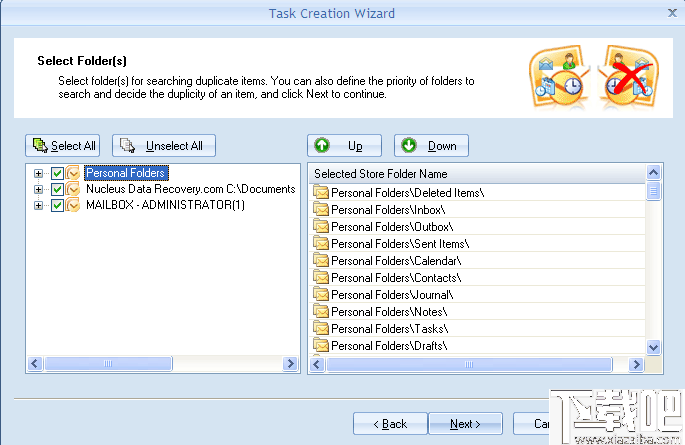Click tree panel horizontal scrollbar thumb
The width and height of the screenshot is (685, 445).
[x=108, y=363]
